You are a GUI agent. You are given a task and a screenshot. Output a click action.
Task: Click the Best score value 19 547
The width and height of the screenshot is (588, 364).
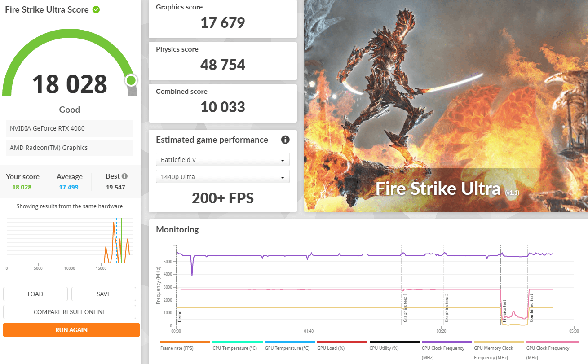click(115, 187)
